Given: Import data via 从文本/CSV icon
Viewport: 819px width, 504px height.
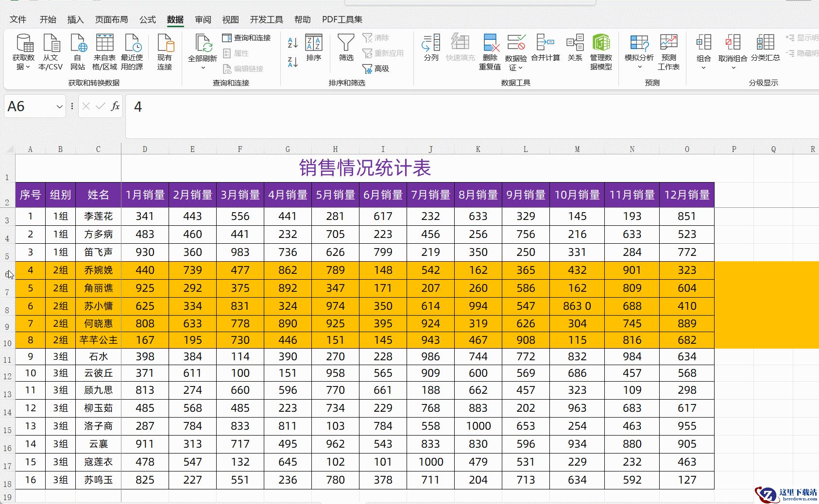Looking at the screenshot, I should [x=51, y=43].
